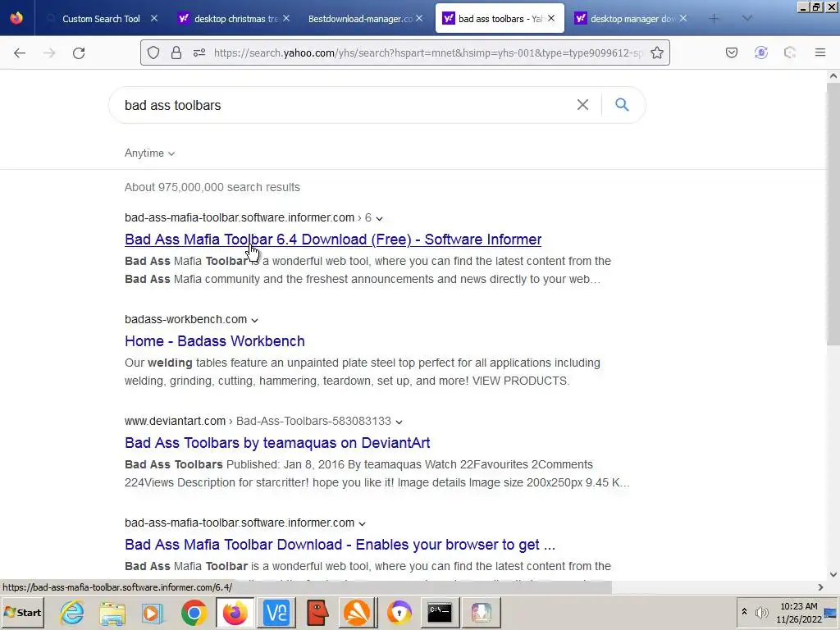Clear the search box with the X
Image resolution: width=840 pixels, height=630 pixels.
point(582,104)
